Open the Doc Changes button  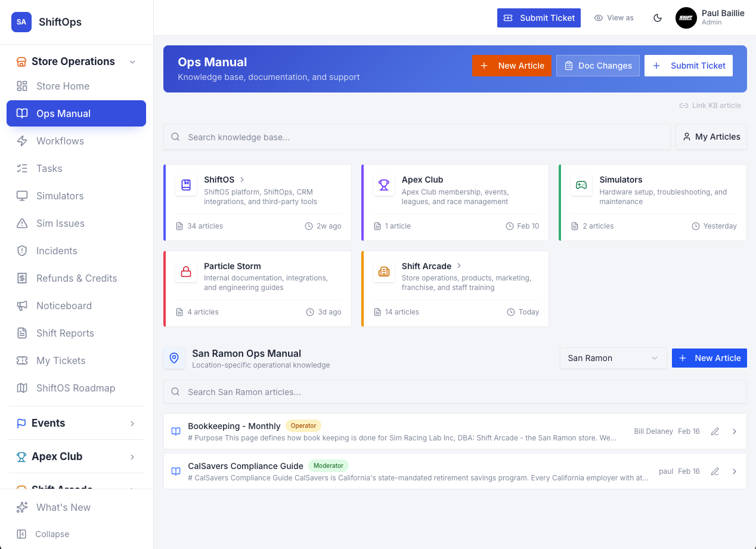598,66
